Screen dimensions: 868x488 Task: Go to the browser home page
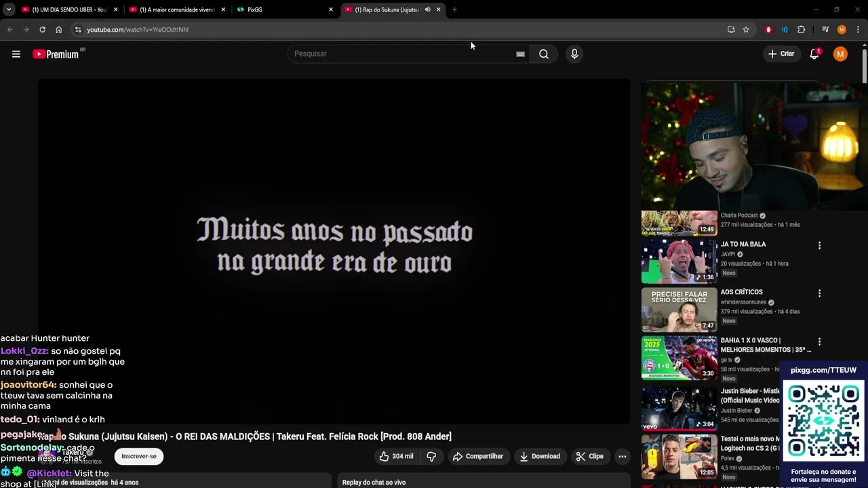coord(58,30)
